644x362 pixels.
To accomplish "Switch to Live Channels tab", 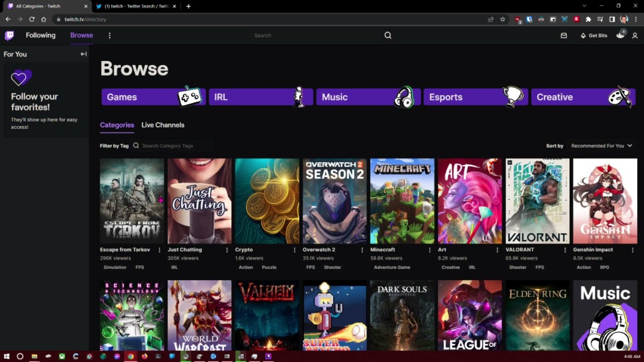I will 163,125.
